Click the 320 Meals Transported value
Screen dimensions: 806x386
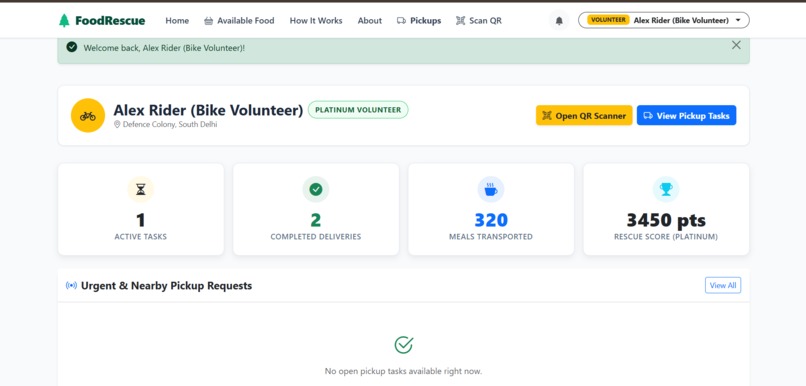click(491, 220)
